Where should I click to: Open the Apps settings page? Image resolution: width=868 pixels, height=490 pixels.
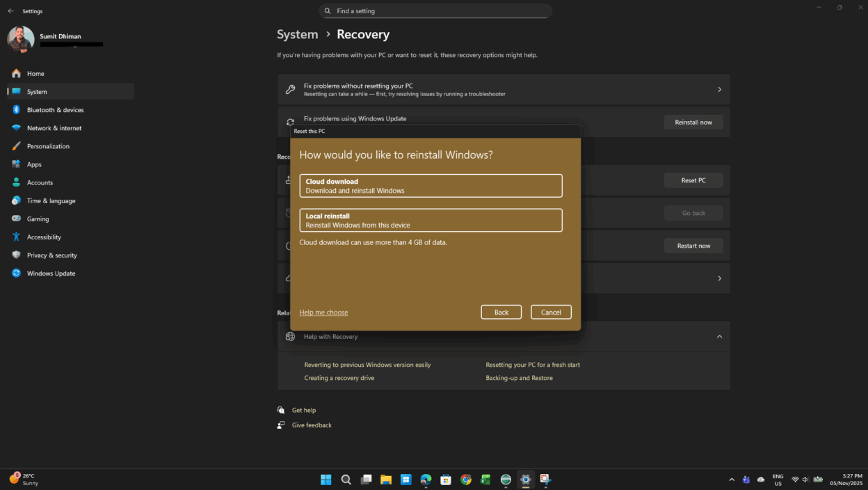(70, 164)
